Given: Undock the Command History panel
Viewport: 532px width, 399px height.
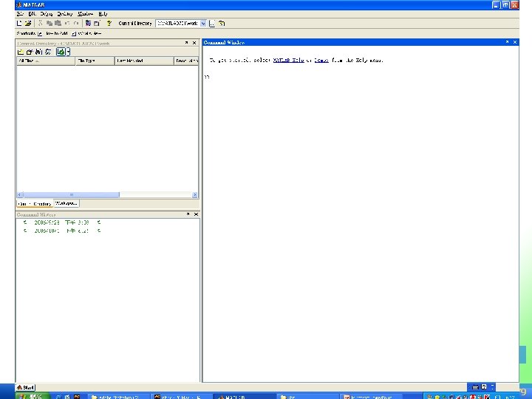Looking at the screenshot, I should click(188, 214).
